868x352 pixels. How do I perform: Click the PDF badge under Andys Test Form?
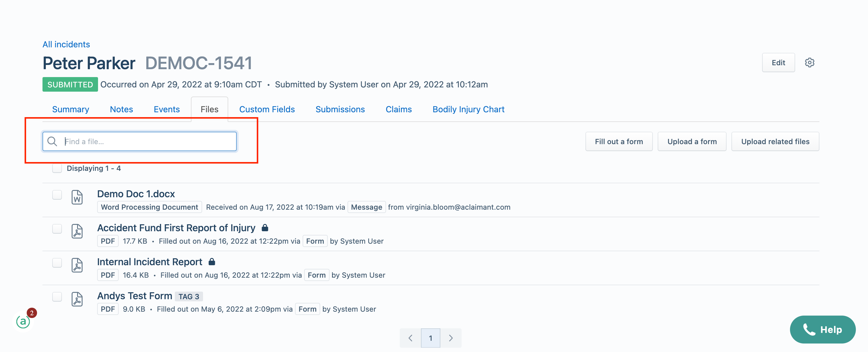(x=108, y=309)
